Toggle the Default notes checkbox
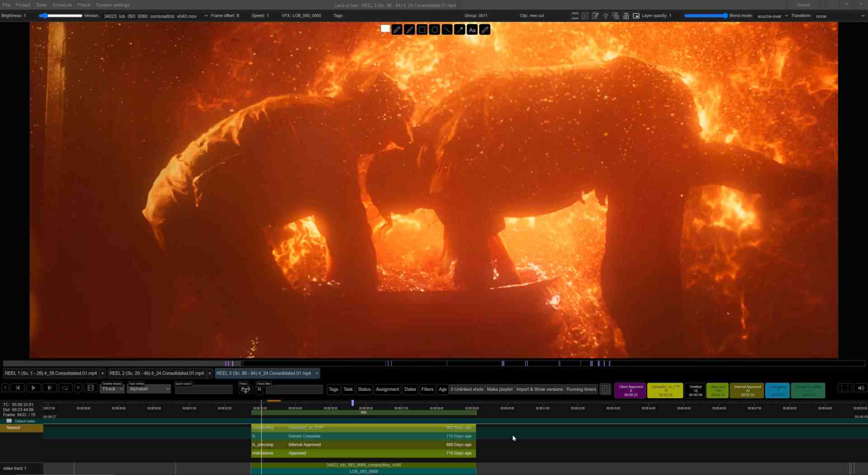Image resolution: width=868 pixels, height=475 pixels. point(9,420)
